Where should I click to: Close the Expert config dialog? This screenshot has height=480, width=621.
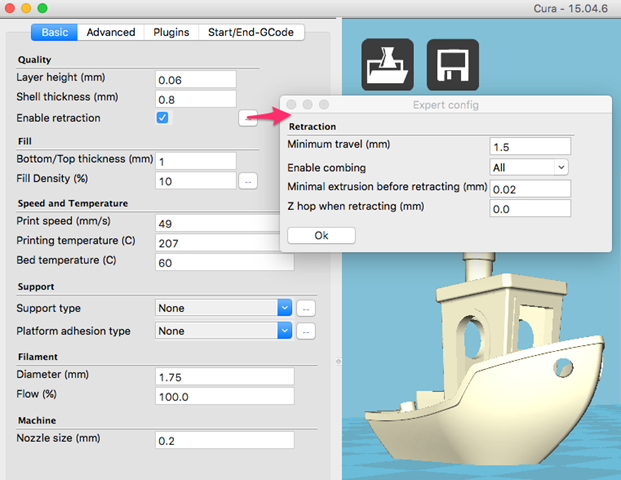[291, 105]
